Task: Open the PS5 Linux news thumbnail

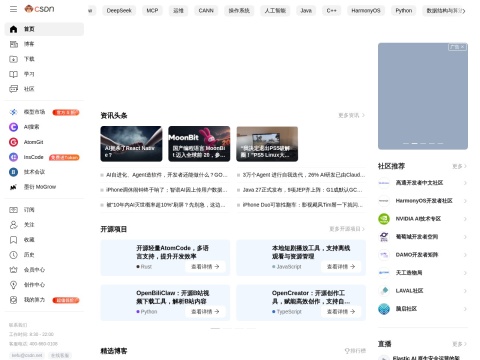Action: pyautogui.click(x=267, y=144)
